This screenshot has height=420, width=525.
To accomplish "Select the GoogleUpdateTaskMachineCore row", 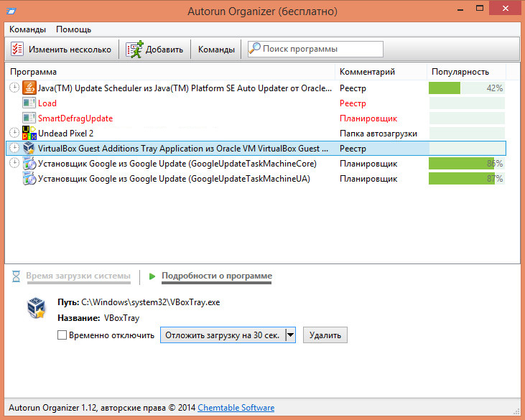I will (256, 163).
